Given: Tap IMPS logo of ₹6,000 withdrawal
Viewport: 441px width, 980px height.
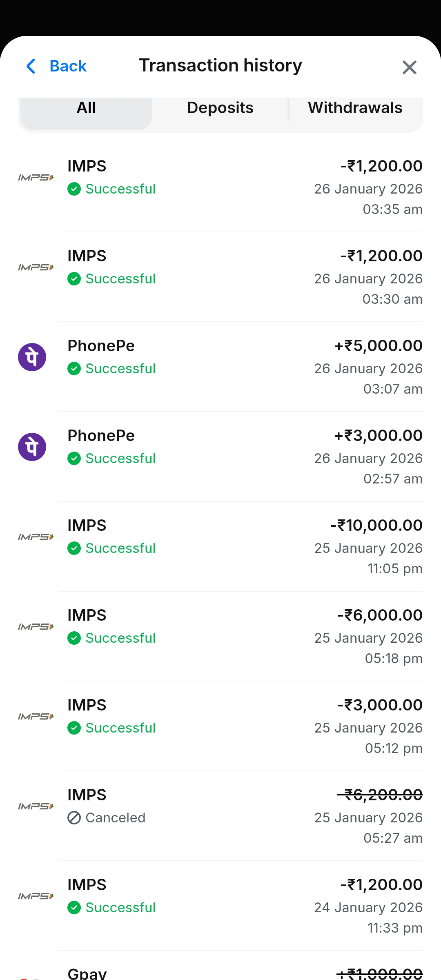Looking at the screenshot, I should point(36,627).
